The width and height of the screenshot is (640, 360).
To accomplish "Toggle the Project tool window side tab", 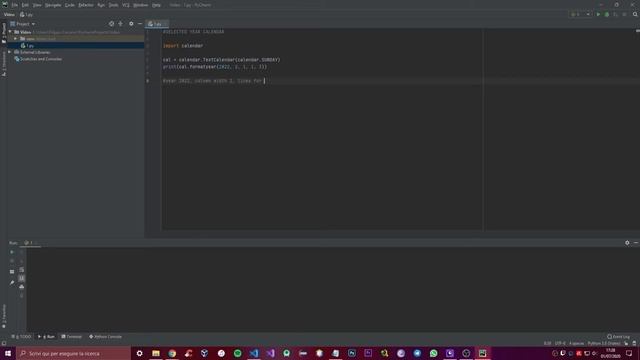I will [4, 33].
